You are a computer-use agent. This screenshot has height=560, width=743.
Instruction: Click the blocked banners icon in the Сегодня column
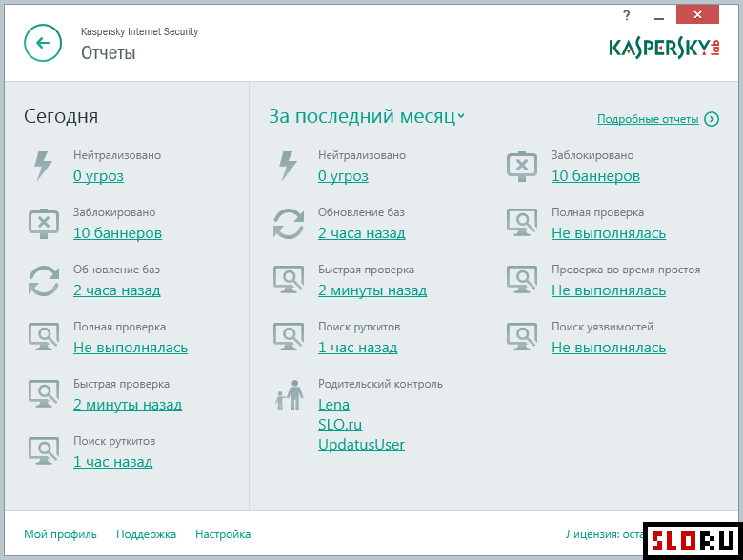pyautogui.click(x=44, y=224)
